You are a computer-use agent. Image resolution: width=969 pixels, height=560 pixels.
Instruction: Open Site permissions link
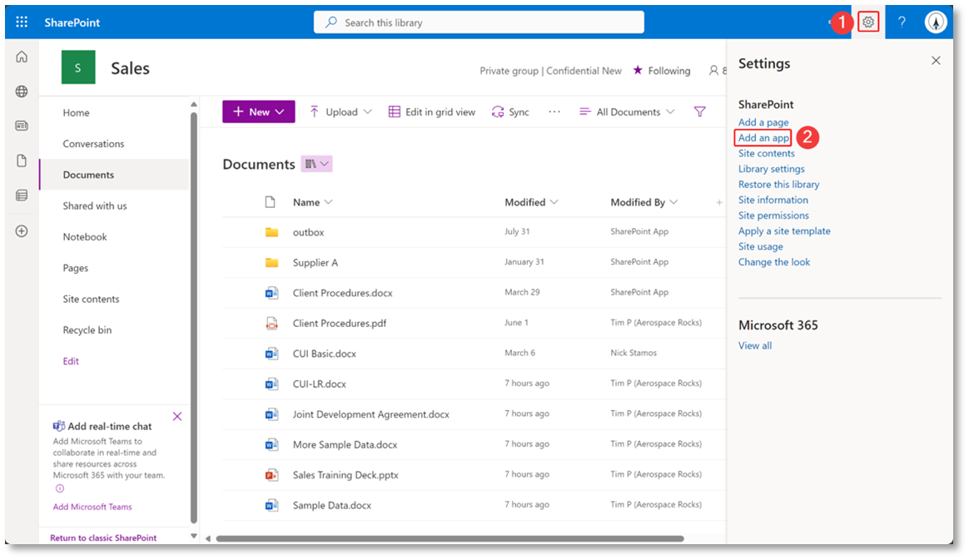click(773, 216)
